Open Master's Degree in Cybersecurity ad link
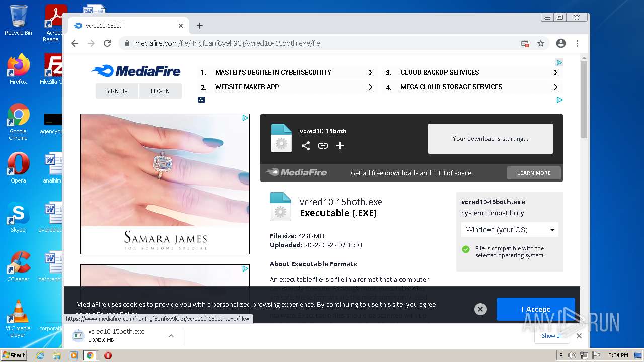Screen dimensions: 644x362 pyautogui.click(x=287, y=72)
